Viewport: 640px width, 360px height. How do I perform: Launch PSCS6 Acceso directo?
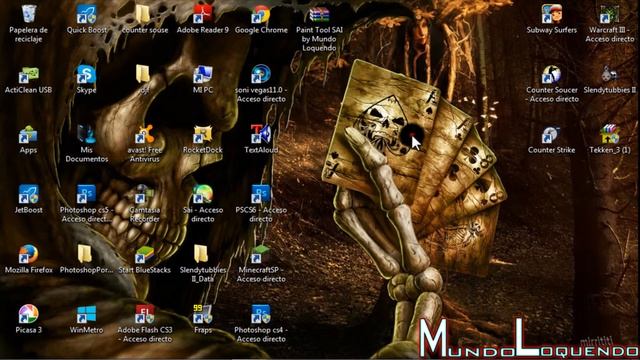tap(261, 195)
